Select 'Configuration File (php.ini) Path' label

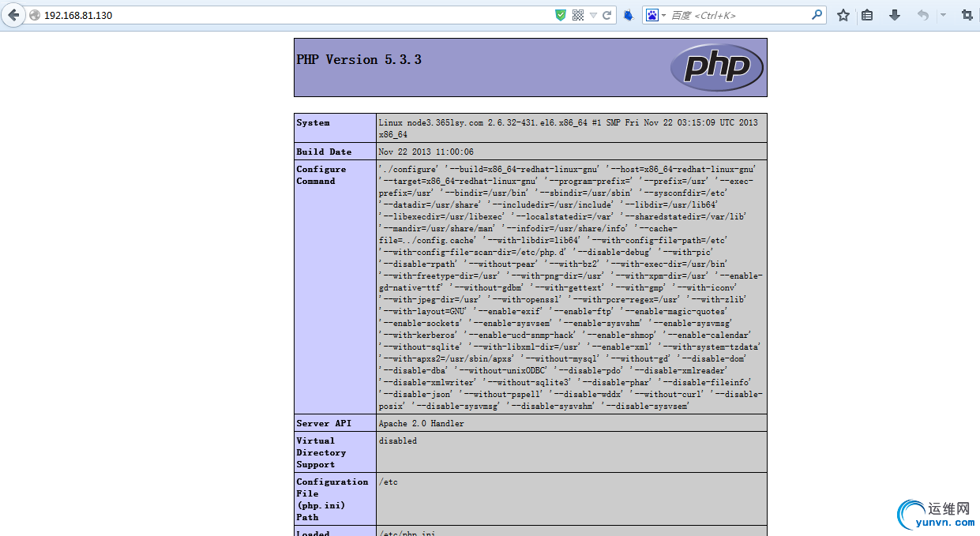[x=332, y=499]
